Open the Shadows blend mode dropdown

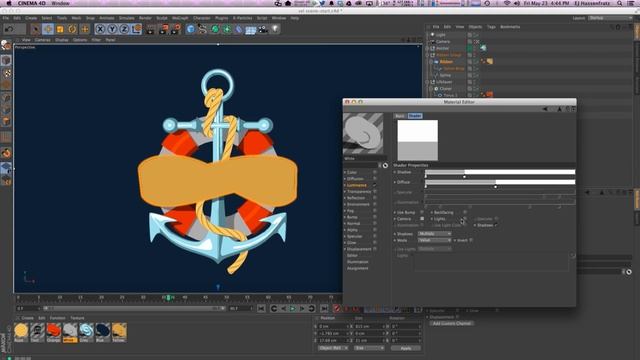pos(434,234)
